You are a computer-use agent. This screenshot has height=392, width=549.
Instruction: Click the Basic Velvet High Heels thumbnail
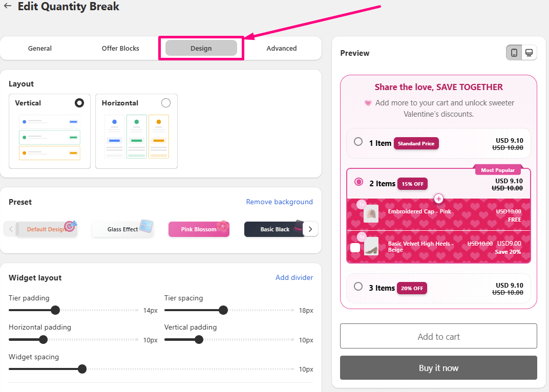pos(371,246)
